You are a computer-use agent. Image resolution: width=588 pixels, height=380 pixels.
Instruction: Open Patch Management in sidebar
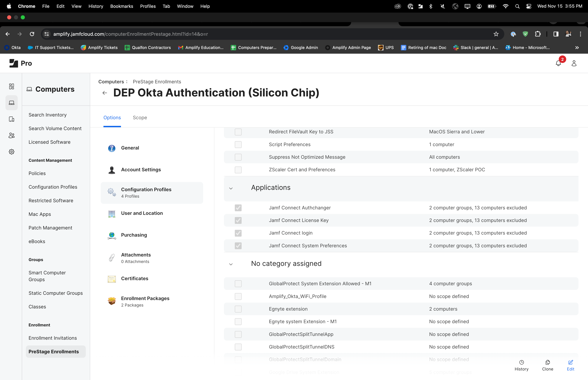[x=50, y=228]
